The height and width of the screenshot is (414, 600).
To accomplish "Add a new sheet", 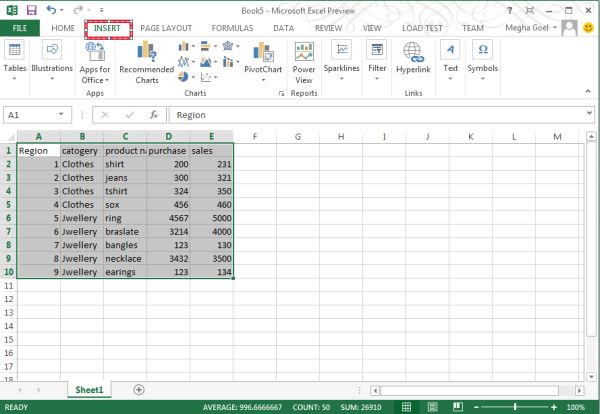I will (x=139, y=390).
